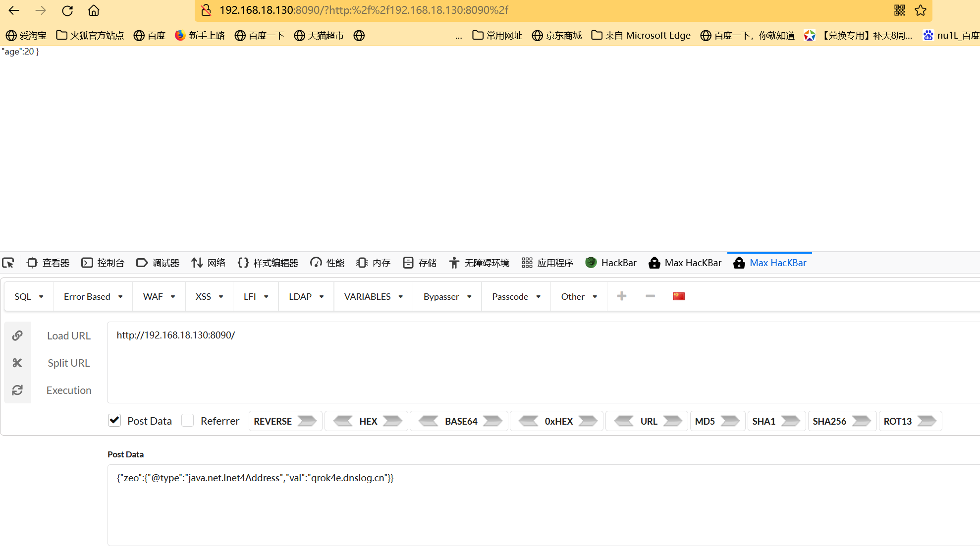Click the MD5 hash button
This screenshot has height=555, width=980.
click(x=716, y=421)
